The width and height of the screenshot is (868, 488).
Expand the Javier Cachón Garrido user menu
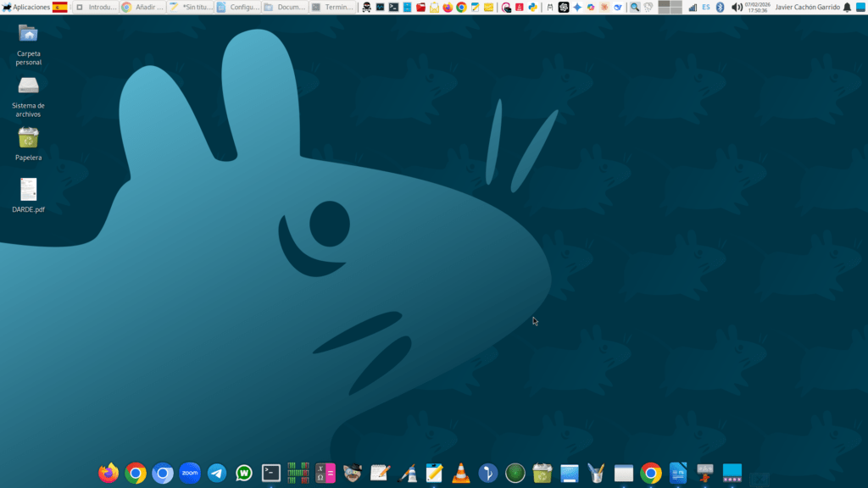coord(807,7)
